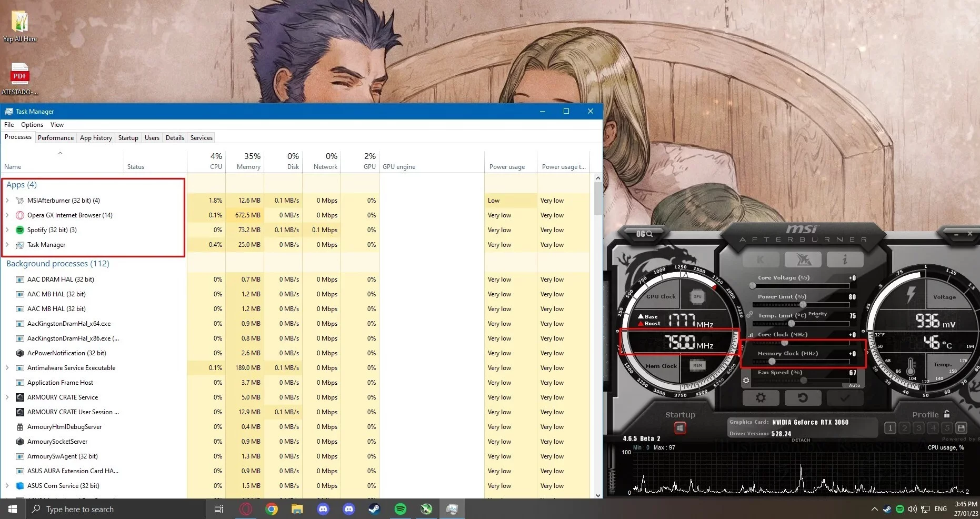Click the fan speed settings gear icon

point(746,380)
